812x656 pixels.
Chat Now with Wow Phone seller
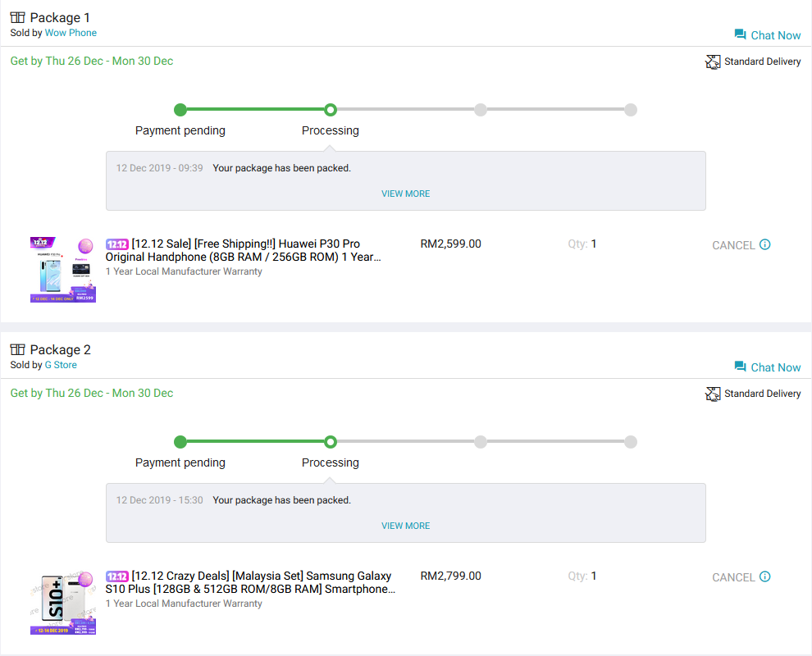click(776, 35)
